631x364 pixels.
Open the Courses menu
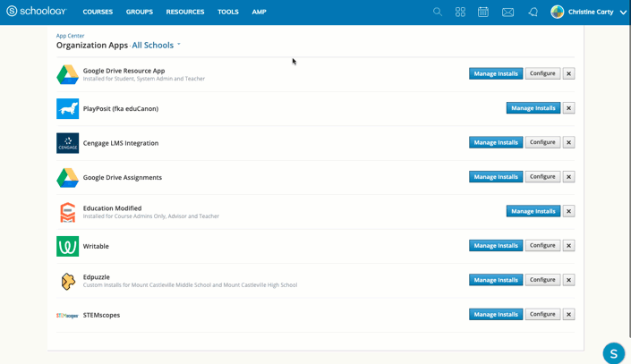(98, 13)
